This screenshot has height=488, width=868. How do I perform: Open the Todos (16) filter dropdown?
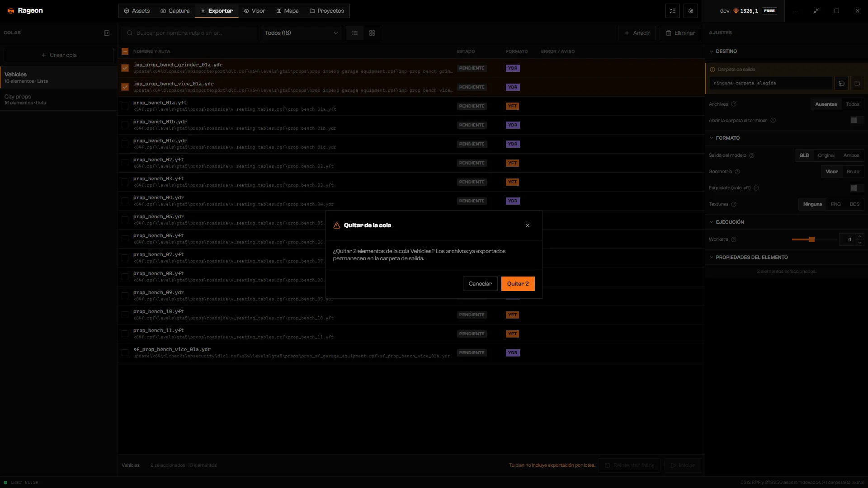pos(302,33)
